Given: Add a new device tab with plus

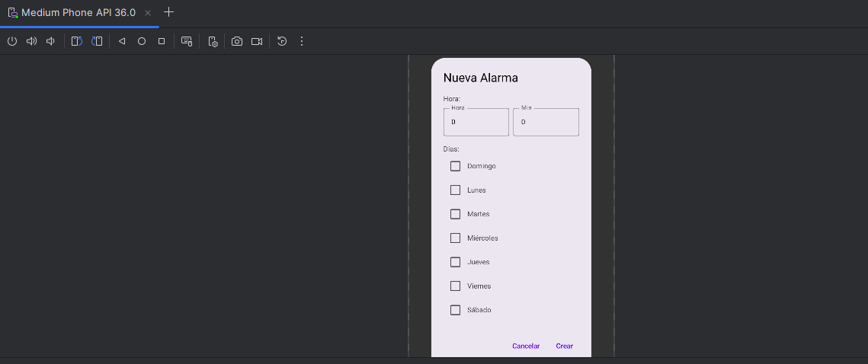Looking at the screenshot, I should tap(169, 12).
